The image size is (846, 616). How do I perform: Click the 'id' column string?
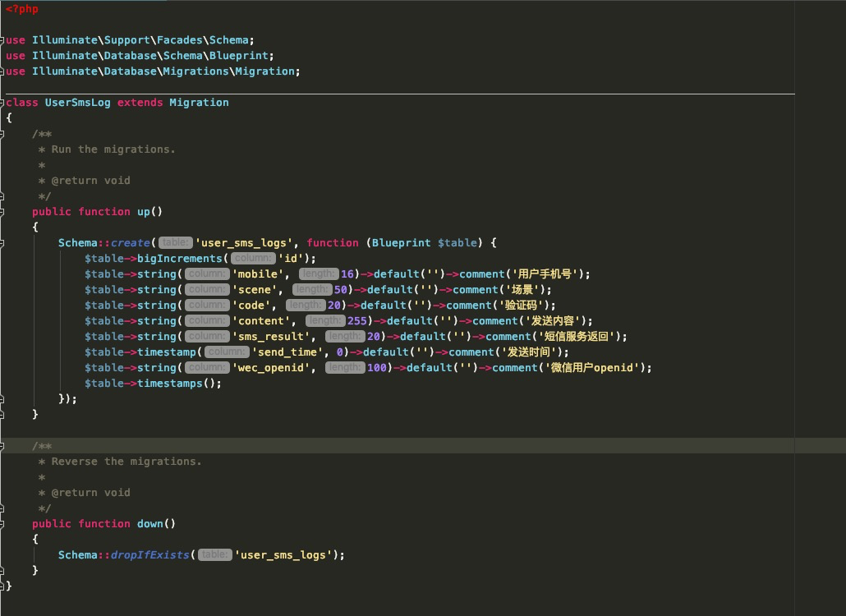coord(291,259)
